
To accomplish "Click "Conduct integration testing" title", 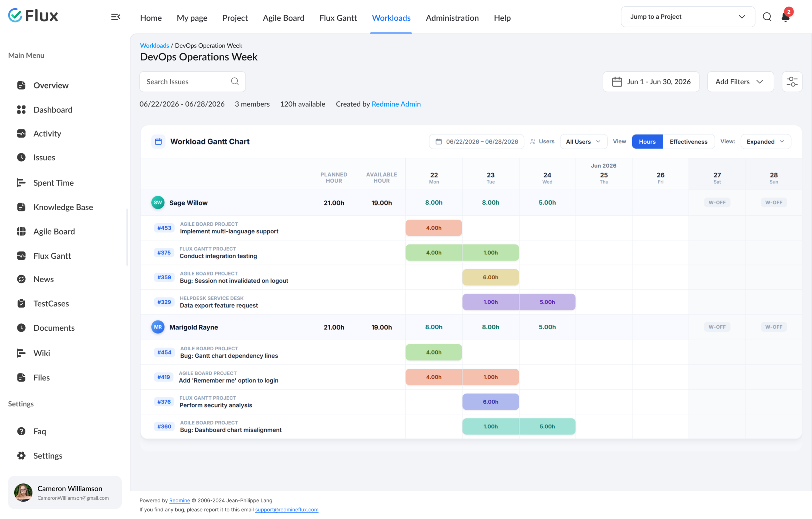I will (x=218, y=256).
